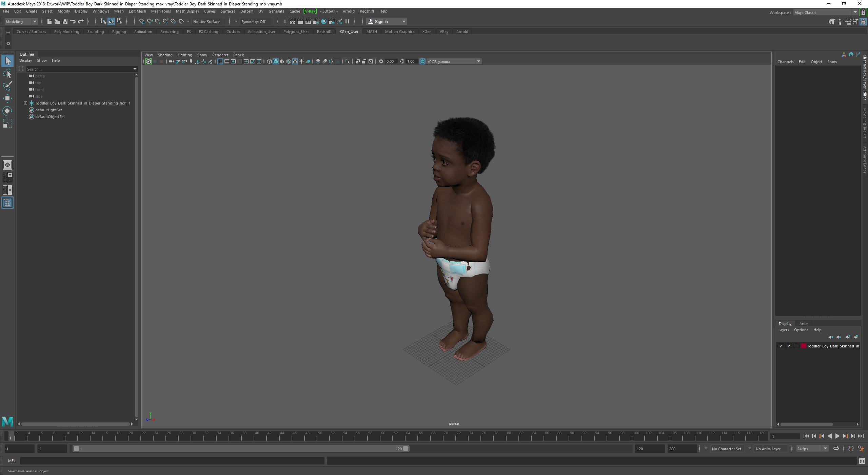Image resolution: width=868 pixels, height=475 pixels.
Task: Open the Workspace Maya Classic dropdown
Action: tap(825, 13)
